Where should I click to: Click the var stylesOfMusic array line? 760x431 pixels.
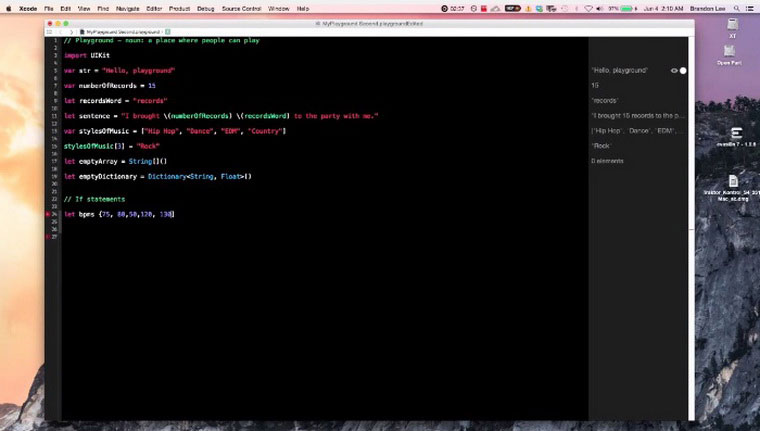click(175, 131)
